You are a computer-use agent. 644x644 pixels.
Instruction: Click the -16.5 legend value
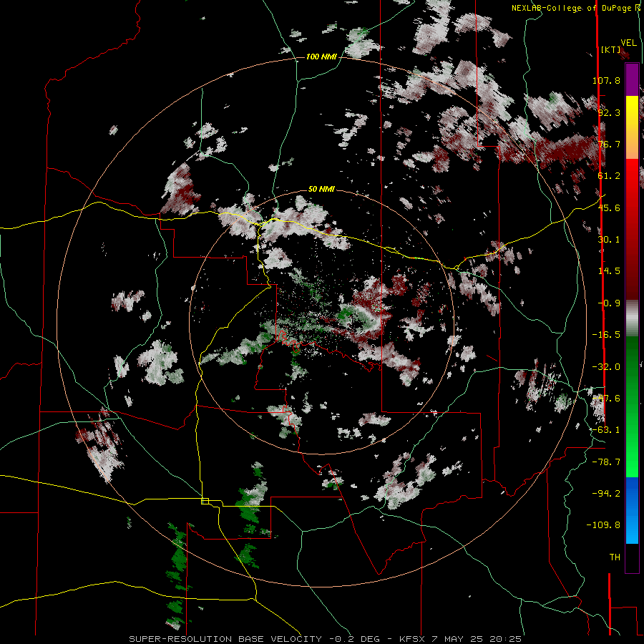click(x=606, y=335)
